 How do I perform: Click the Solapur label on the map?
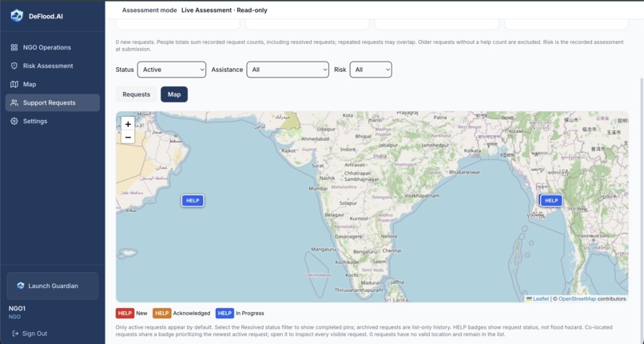click(348, 203)
